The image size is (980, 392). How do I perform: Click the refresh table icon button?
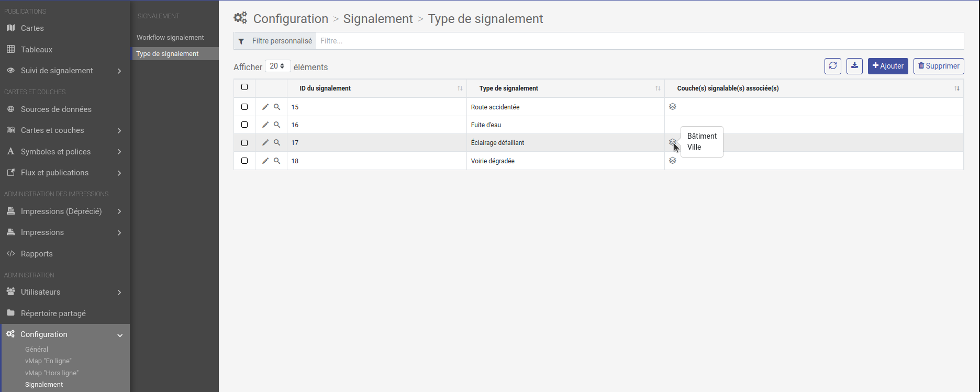click(833, 66)
